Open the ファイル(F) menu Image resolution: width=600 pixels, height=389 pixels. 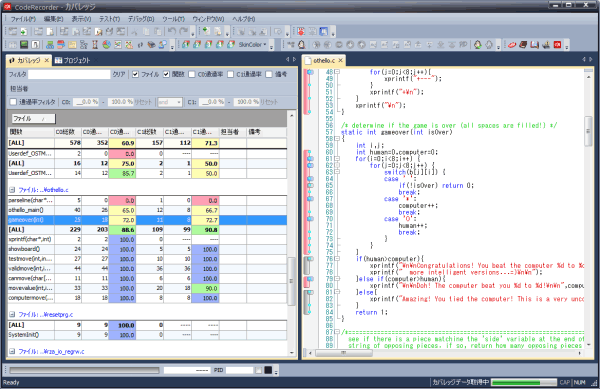click(23, 19)
